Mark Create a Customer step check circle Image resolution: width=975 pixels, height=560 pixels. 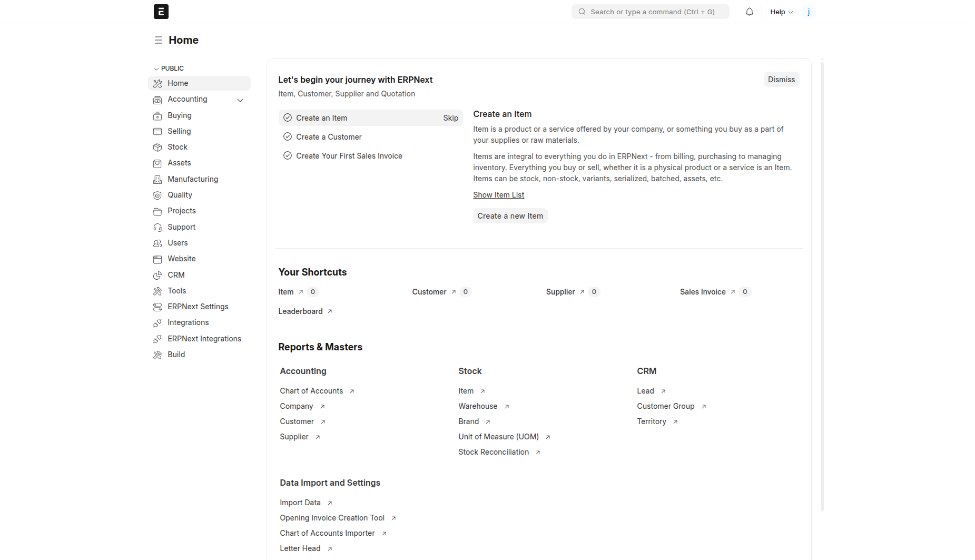click(288, 137)
